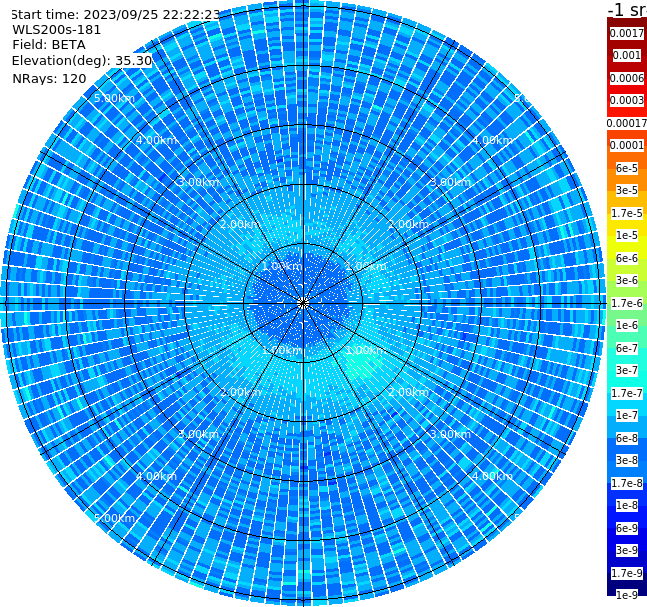Screen dimensions: 647x607
Task: Click the 'Field: BETA' label
Action: click(49, 45)
